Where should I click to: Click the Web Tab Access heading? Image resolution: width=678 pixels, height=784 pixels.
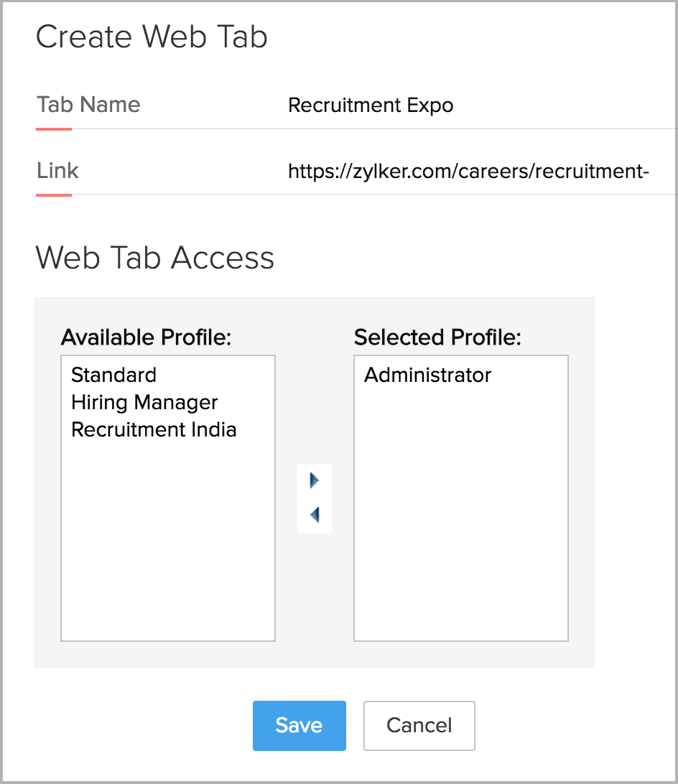(154, 257)
